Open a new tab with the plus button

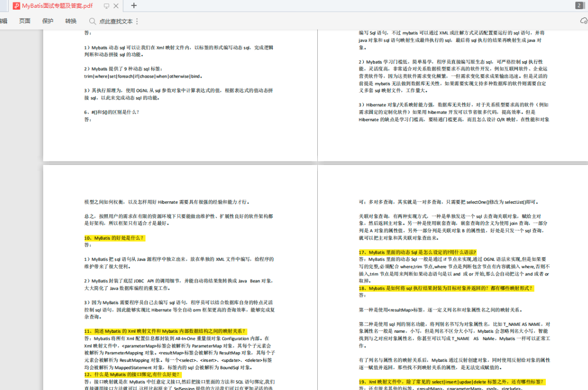(x=133, y=6)
